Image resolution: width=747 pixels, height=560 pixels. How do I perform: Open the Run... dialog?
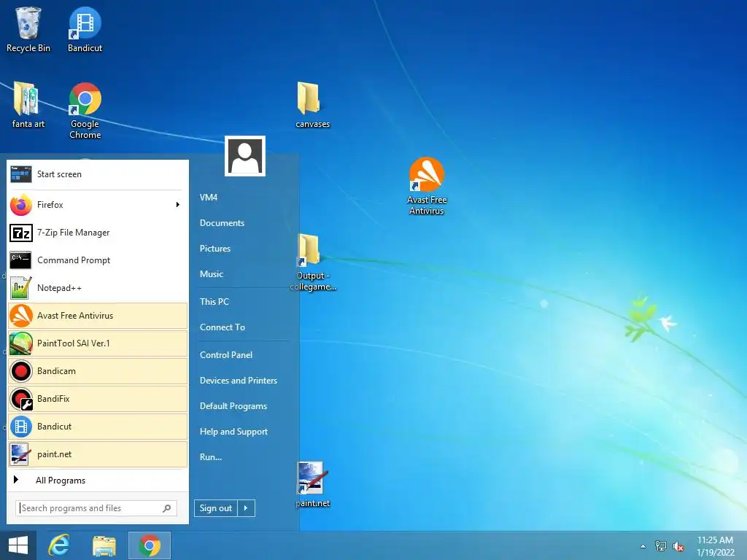click(211, 457)
